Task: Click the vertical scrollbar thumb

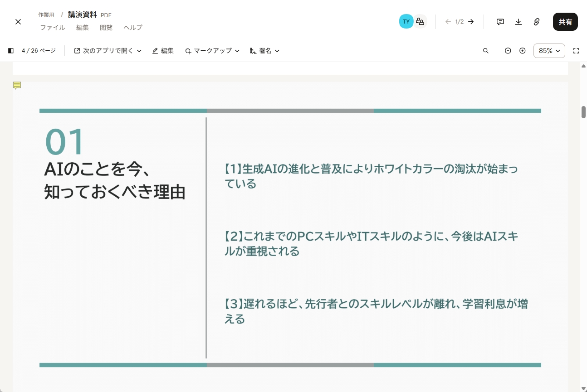Action: click(x=583, y=112)
